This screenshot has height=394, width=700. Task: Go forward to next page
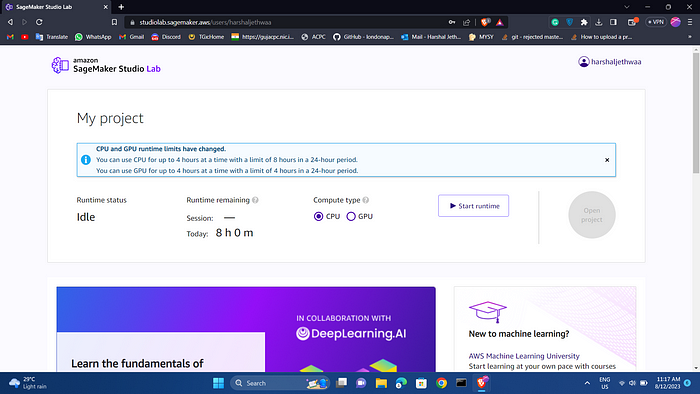click(25, 22)
